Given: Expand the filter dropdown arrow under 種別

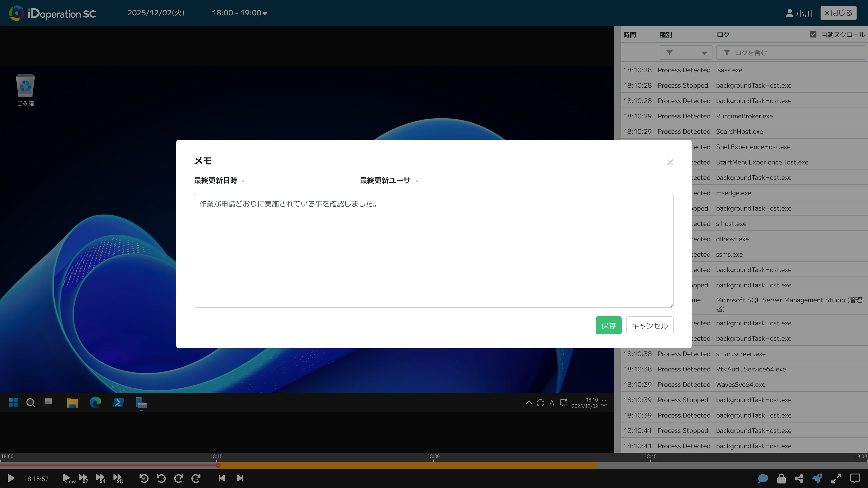Looking at the screenshot, I should [704, 53].
